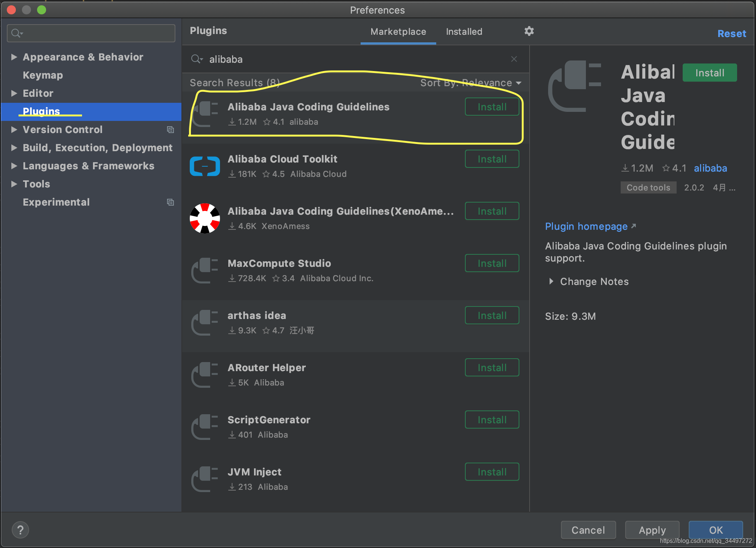Image resolution: width=756 pixels, height=548 pixels.
Task: Click the XenoAmess Coding Guidelines plugin icon
Action: (x=204, y=218)
